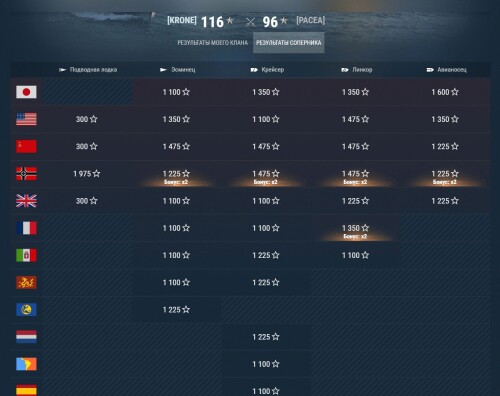Click the Подводная лодка column header

click(88, 70)
